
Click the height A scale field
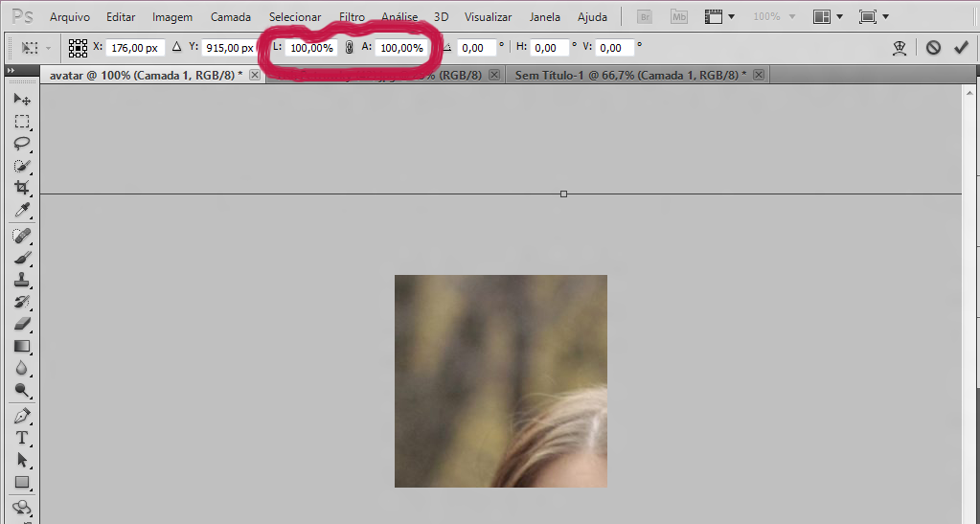coord(402,48)
